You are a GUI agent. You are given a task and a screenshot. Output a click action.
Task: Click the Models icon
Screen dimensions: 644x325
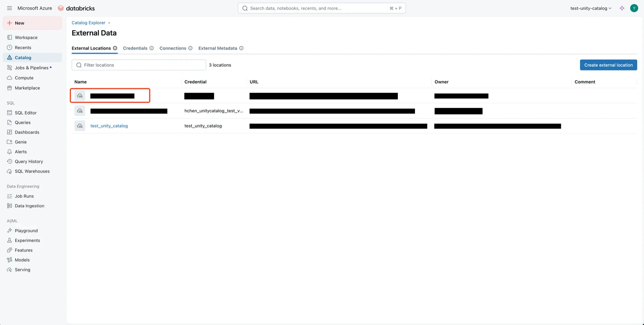tap(9, 260)
